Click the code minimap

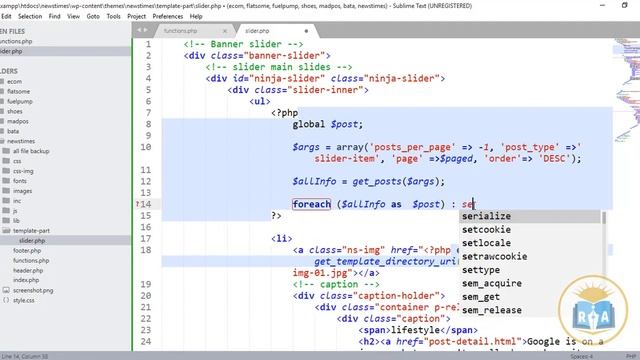pos(626,90)
